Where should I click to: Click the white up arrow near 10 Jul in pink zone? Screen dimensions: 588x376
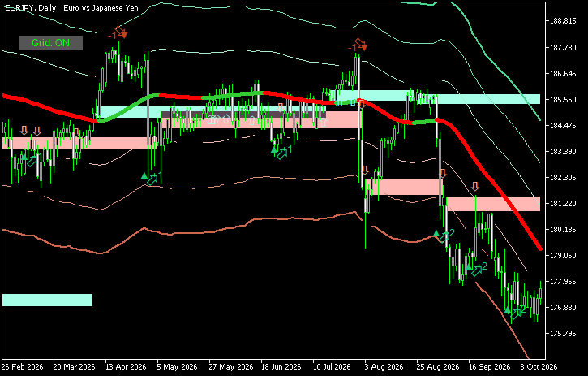(x=324, y=121)
